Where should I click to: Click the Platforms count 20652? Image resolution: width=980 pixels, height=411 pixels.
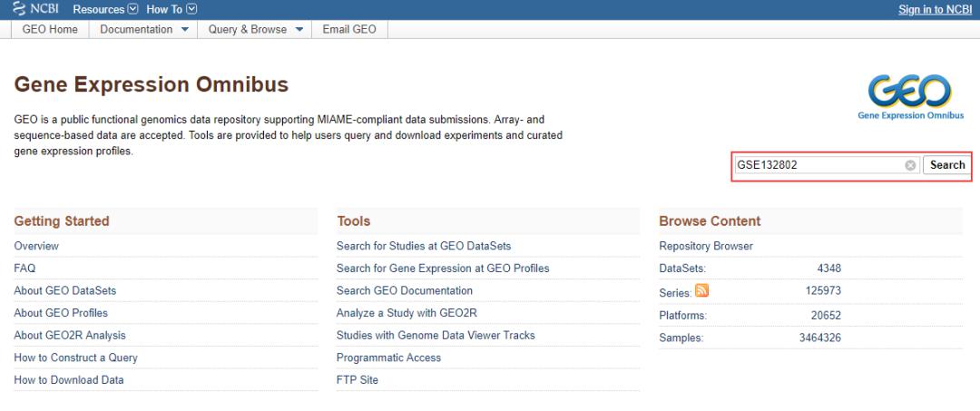(x=827, y=316)
